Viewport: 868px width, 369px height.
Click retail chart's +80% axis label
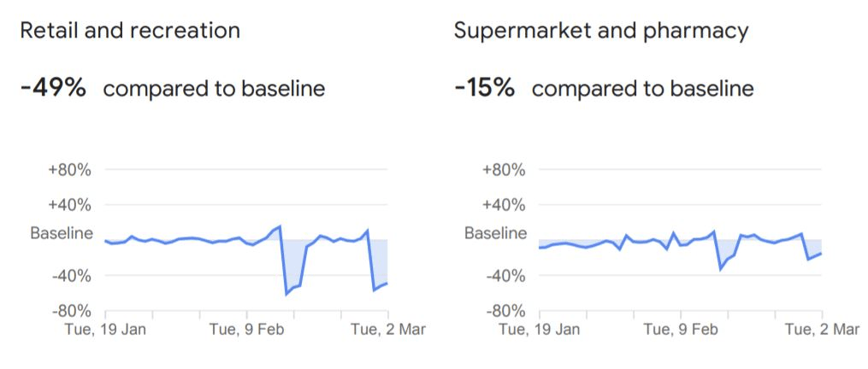click(x=69, y=169)
